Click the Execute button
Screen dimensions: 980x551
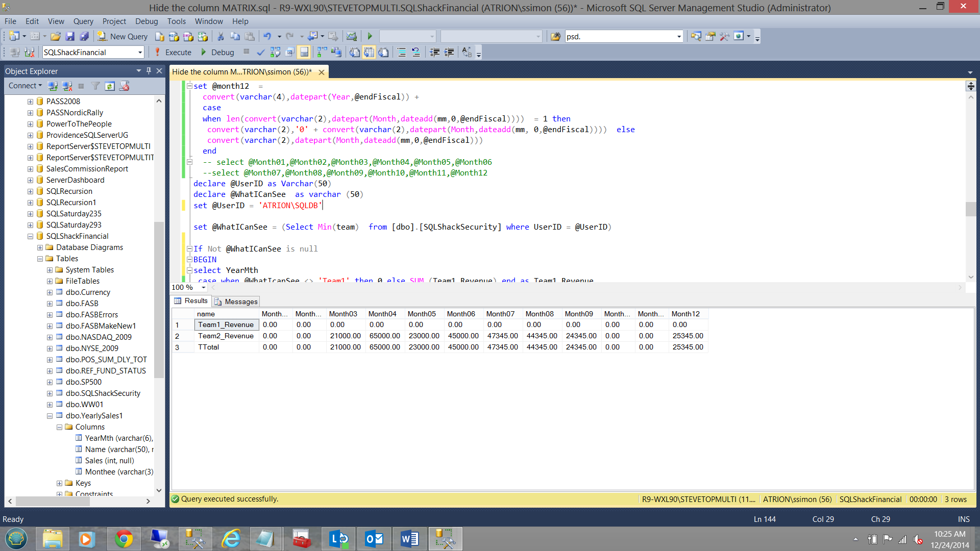(173, 52)
